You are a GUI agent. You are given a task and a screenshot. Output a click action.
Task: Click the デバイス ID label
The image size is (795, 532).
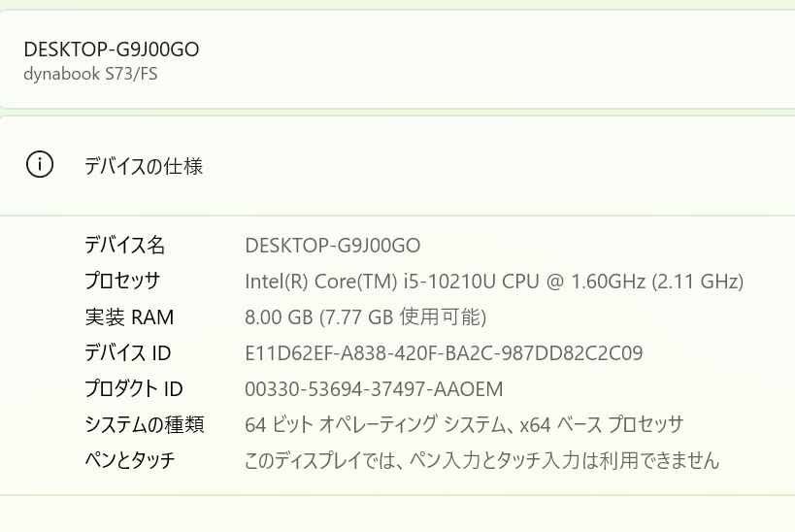(x=128, y=352)
